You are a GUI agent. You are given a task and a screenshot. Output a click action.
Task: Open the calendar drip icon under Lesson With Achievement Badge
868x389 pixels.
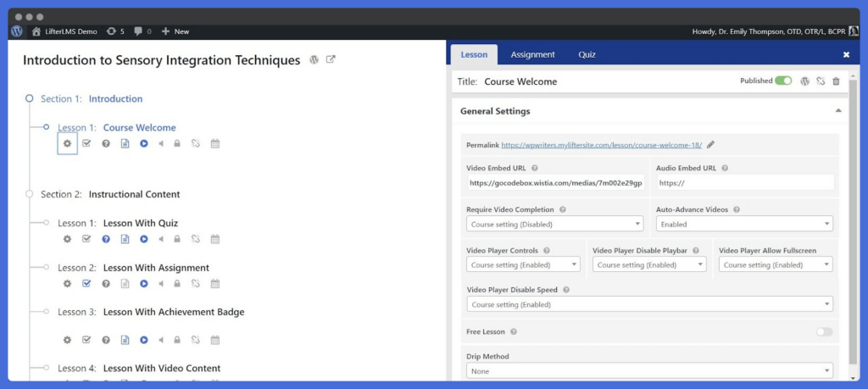tap(215, 340)
